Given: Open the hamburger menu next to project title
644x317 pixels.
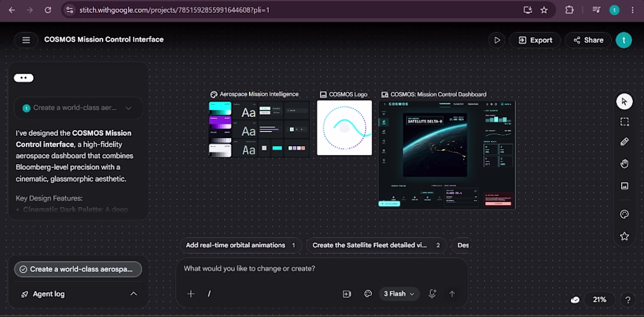Looking at the screenshot, I should (26, 40).
